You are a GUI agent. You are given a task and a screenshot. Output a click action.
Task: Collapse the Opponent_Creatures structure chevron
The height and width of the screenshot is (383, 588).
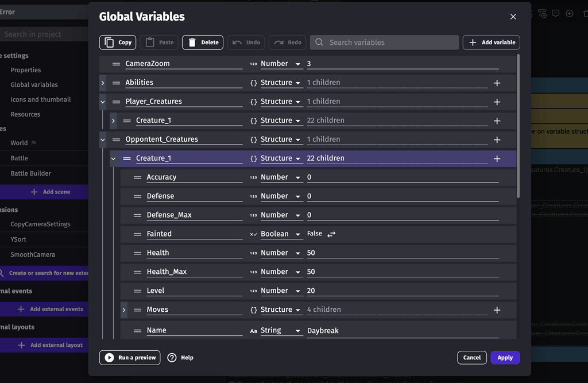(x=102, y=139)
